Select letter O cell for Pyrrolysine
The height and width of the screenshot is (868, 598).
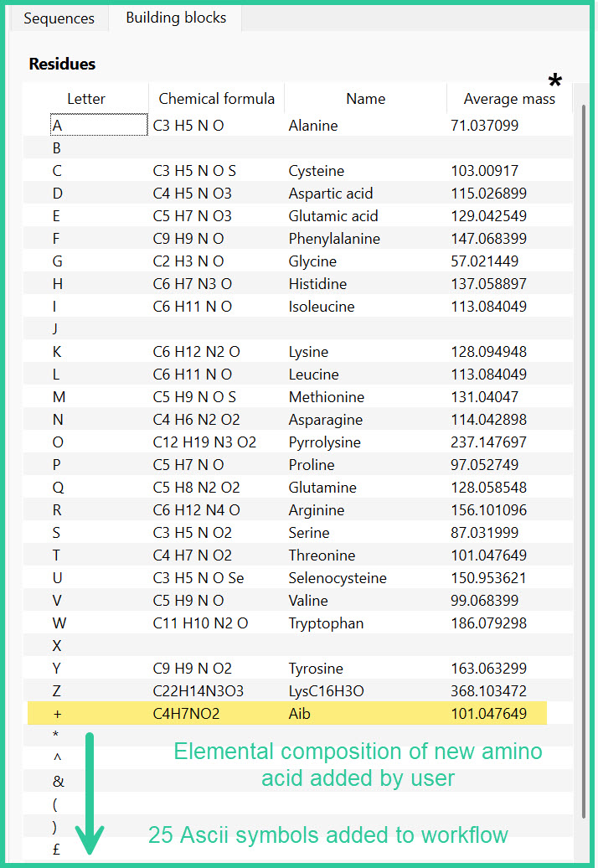tap(58, 442)
